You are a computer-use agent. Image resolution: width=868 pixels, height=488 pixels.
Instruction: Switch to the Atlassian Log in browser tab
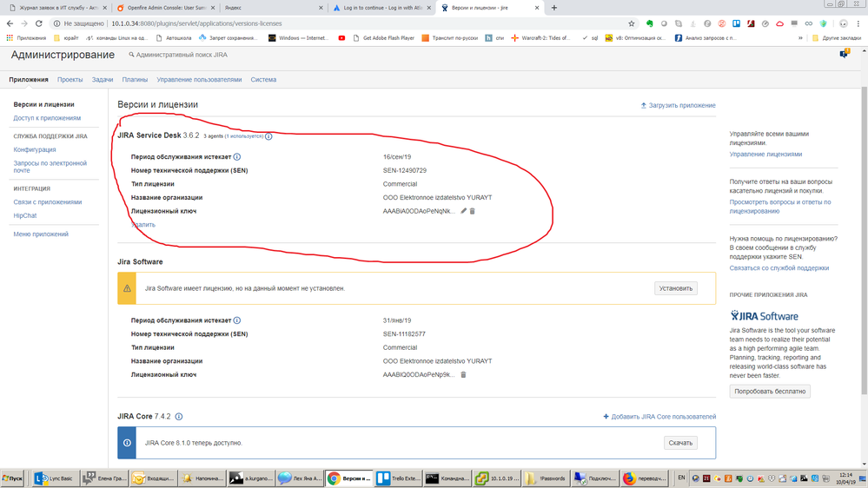point(381,8)
